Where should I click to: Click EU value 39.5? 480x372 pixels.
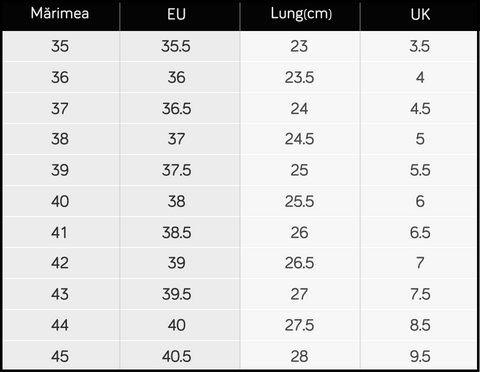click(177, 294)
